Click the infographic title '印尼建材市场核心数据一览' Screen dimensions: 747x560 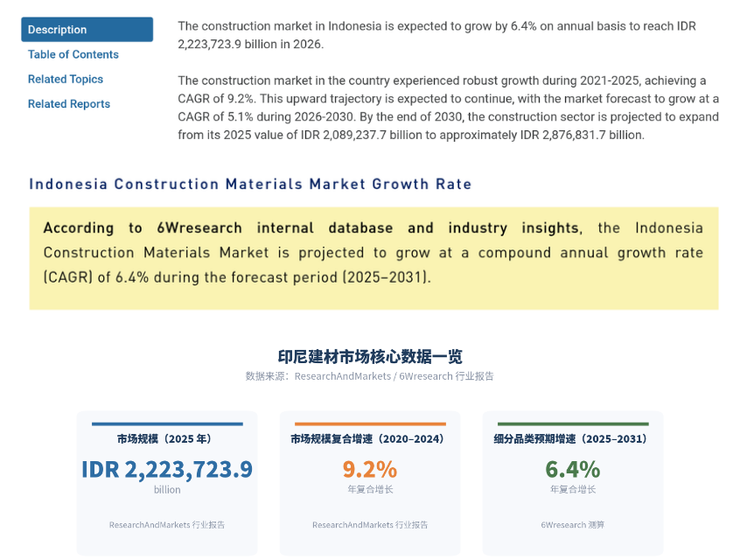pos(370,356)
